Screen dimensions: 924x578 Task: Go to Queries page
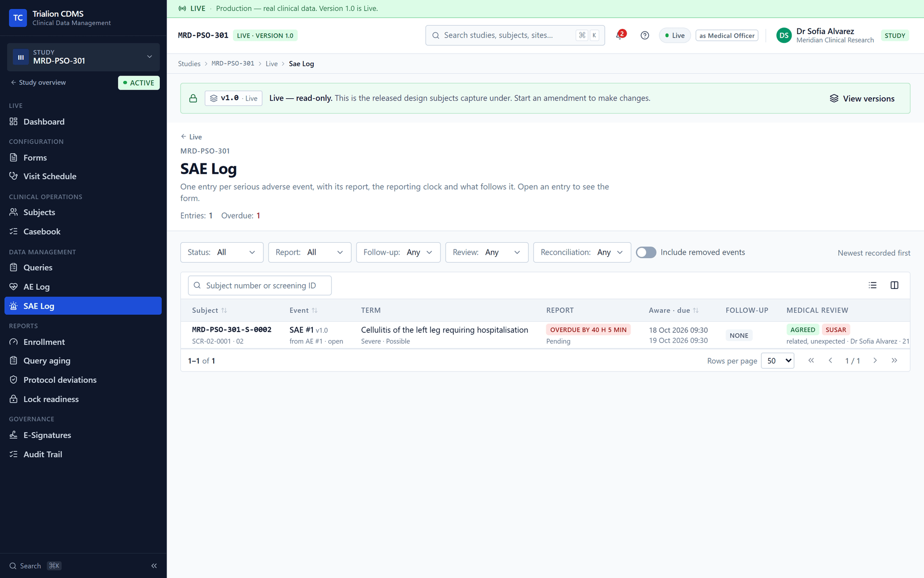tap(83, 267)
